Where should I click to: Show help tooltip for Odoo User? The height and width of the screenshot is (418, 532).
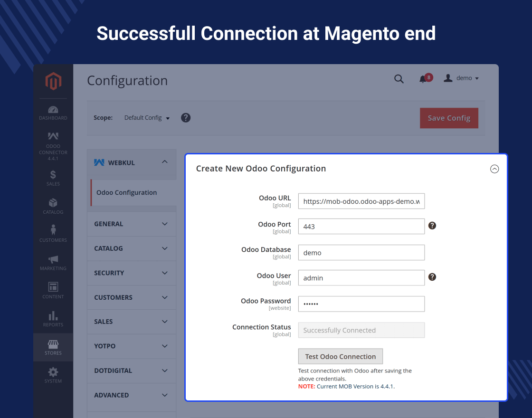[432, 277]
